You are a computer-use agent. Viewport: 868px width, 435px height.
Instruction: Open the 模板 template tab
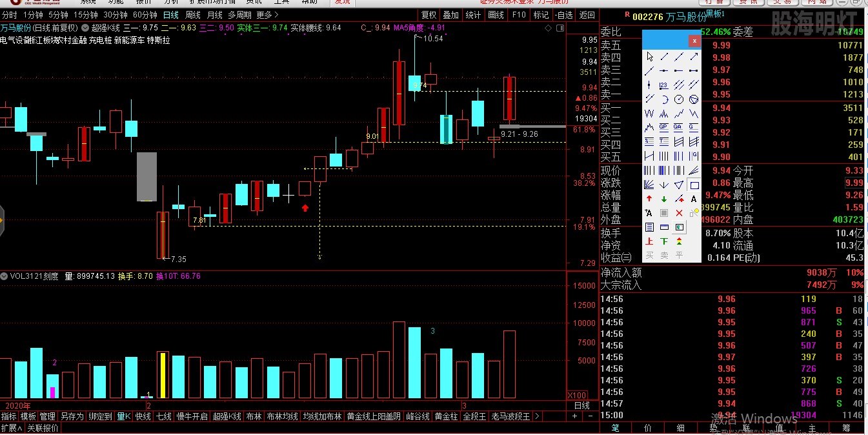[28, 416]
